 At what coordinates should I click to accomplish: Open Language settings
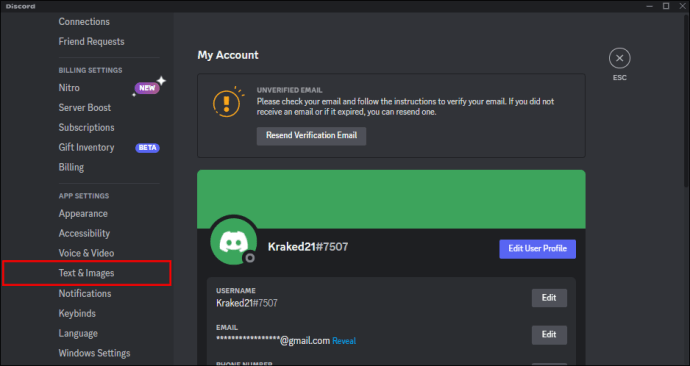click(78, 333)
